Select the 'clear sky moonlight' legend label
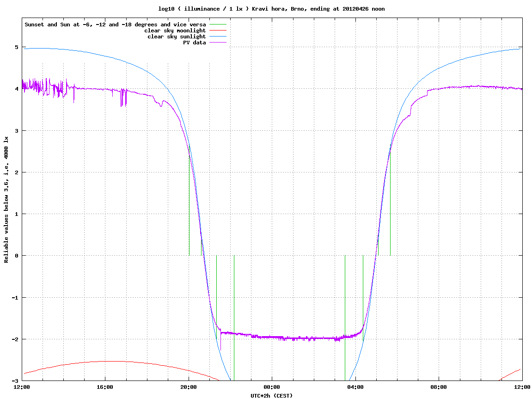Screen dimensions: 532x399 pos(175,31)
